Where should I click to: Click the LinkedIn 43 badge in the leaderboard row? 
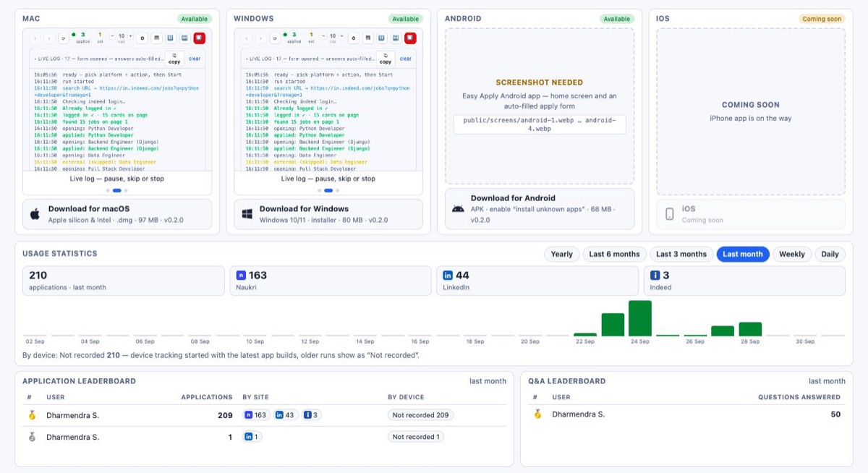[x=286, y=415]
